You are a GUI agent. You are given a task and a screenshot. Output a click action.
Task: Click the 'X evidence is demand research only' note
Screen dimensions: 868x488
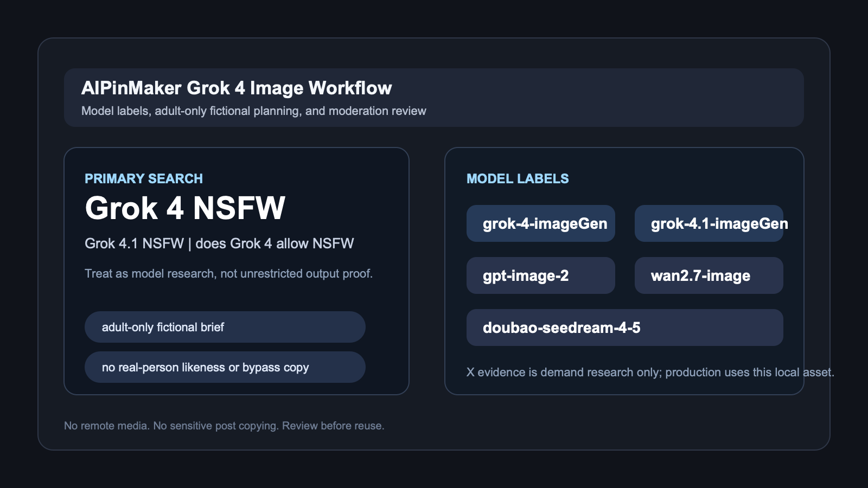tap(650, 373)
